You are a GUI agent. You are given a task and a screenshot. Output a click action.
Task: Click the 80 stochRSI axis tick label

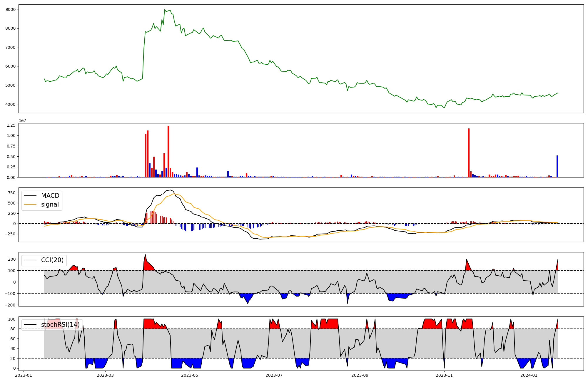(x=12, y=329)
